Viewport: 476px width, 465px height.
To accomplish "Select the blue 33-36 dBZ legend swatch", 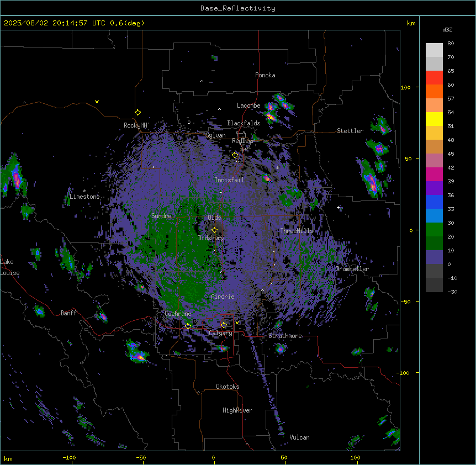I will click(434, 202).
